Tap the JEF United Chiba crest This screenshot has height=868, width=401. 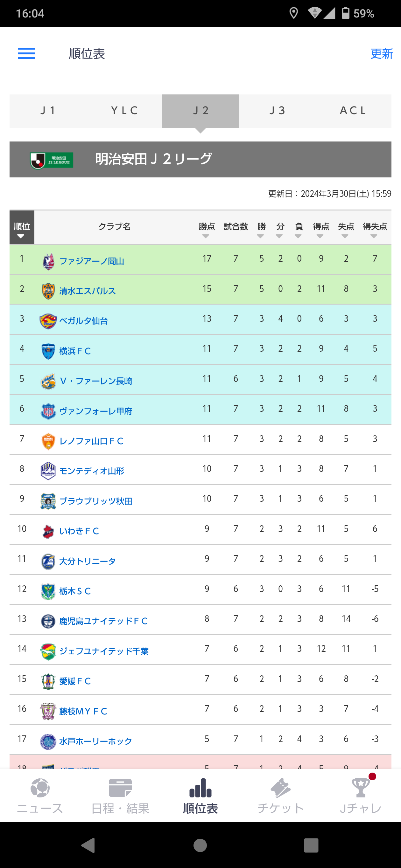point(48,651)
